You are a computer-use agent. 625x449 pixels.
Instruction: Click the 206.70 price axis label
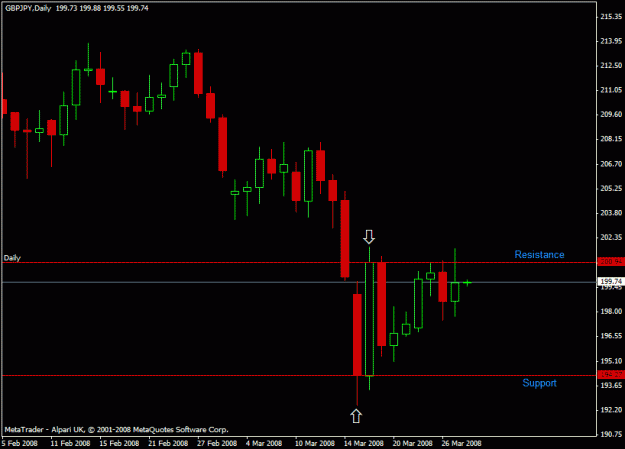611,164
